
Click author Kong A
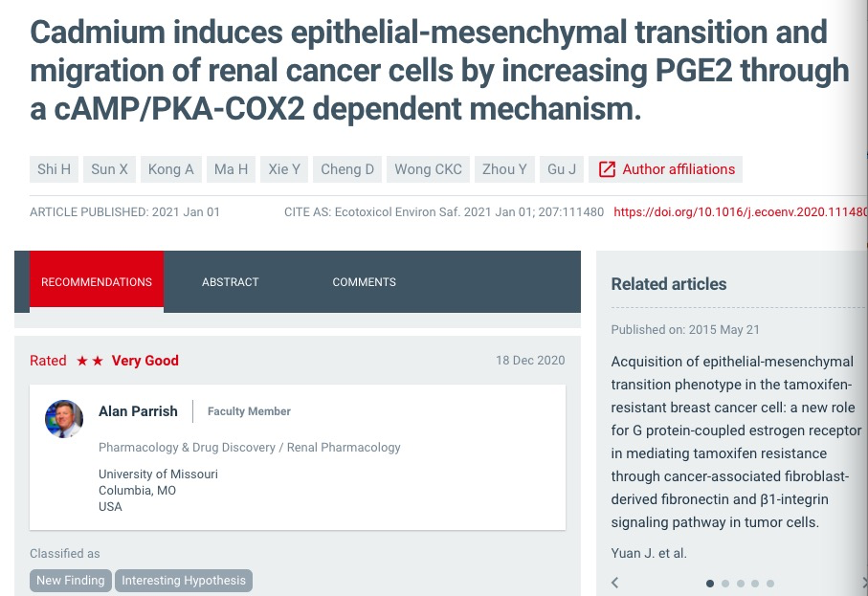pyautogui.click(x=170, y=169)
